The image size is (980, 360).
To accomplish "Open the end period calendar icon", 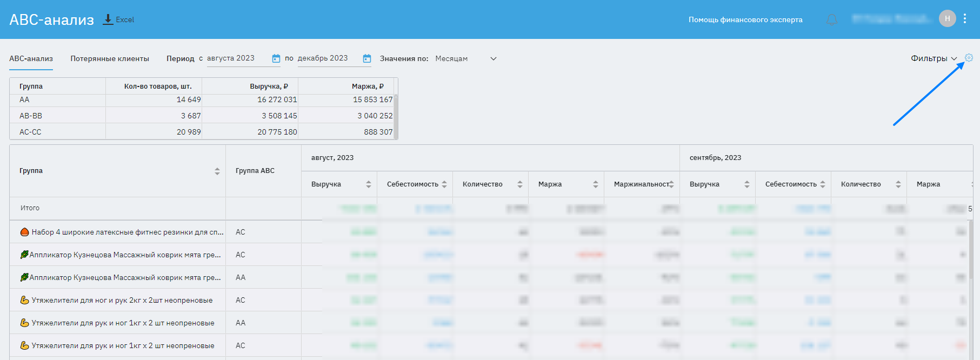I will (x=366, y=58).
